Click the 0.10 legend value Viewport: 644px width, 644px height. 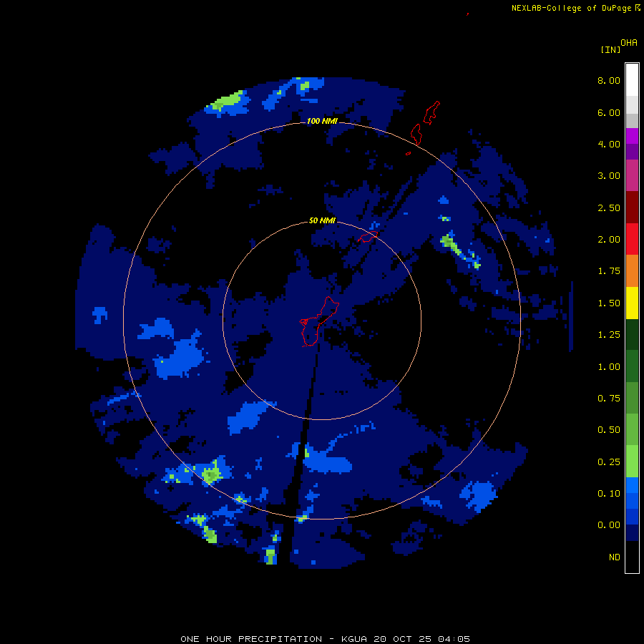coord(609,494)
